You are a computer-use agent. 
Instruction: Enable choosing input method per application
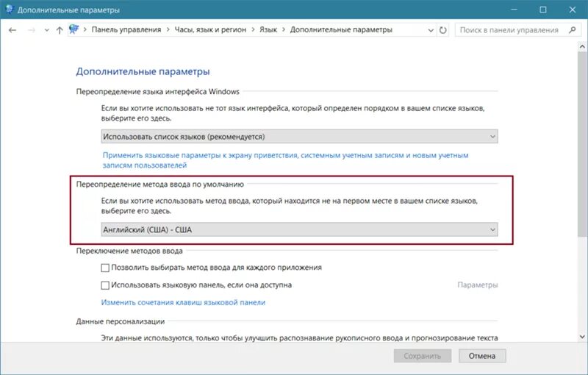105,268
